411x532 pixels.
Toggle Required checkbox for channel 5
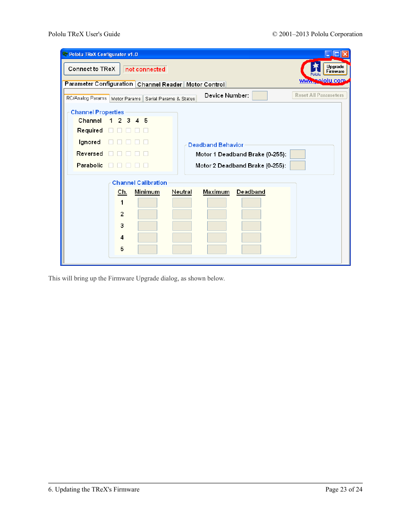coord(146,131)
